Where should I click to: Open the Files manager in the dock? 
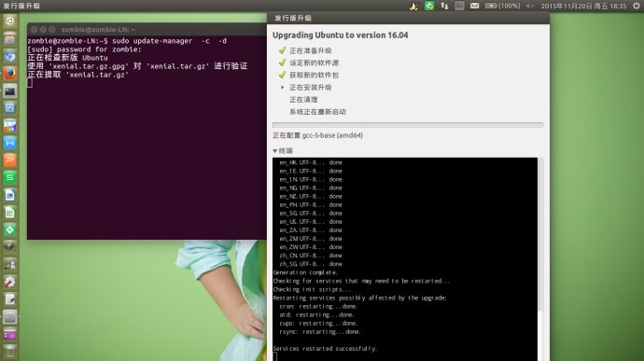[10, 38]
